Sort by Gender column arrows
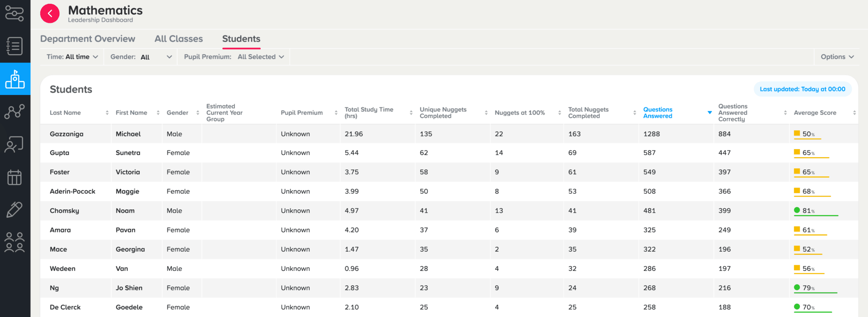 [198, 113]
